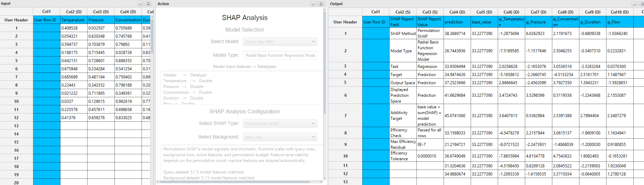Select Input column header Col2 (D)
The height and width of the screenshot is (185, 644).
coord(74,12)
